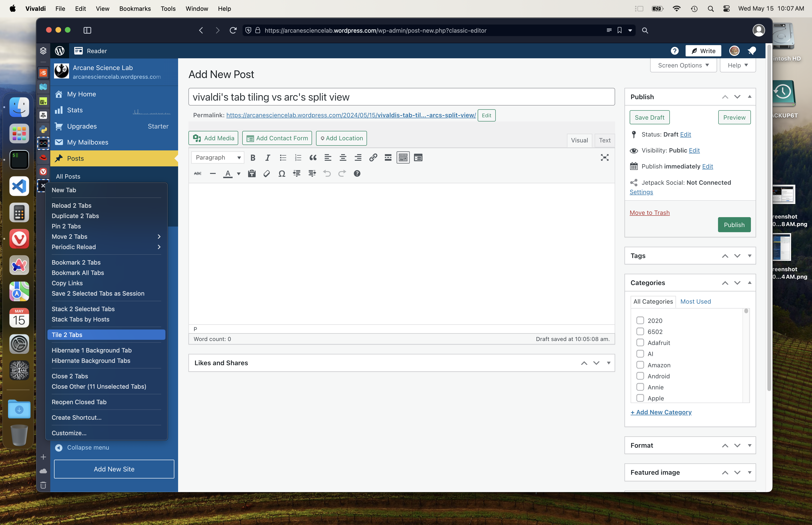Click the Preview button

pyautogui.click(x=734, y=117)
